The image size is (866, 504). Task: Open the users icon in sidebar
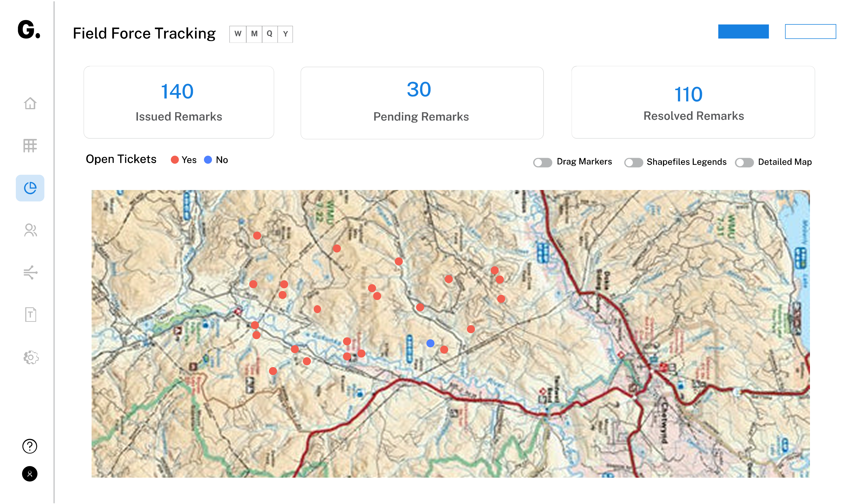coord(30,230)
